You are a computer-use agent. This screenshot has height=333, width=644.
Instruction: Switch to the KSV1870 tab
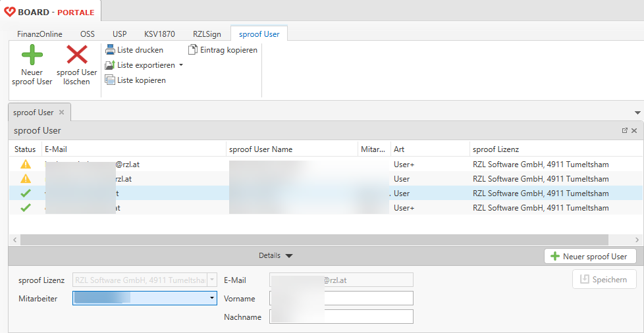tap(159, 34)
